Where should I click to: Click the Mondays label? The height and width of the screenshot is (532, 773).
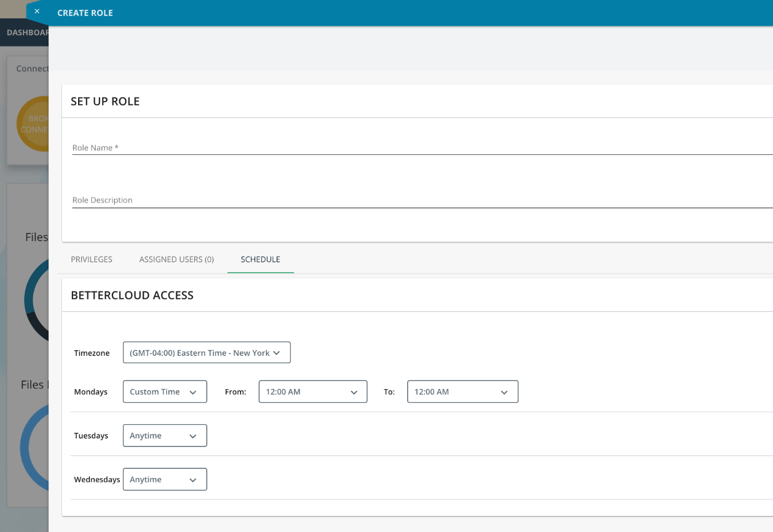pyautogui.click(x=91, y=392)
